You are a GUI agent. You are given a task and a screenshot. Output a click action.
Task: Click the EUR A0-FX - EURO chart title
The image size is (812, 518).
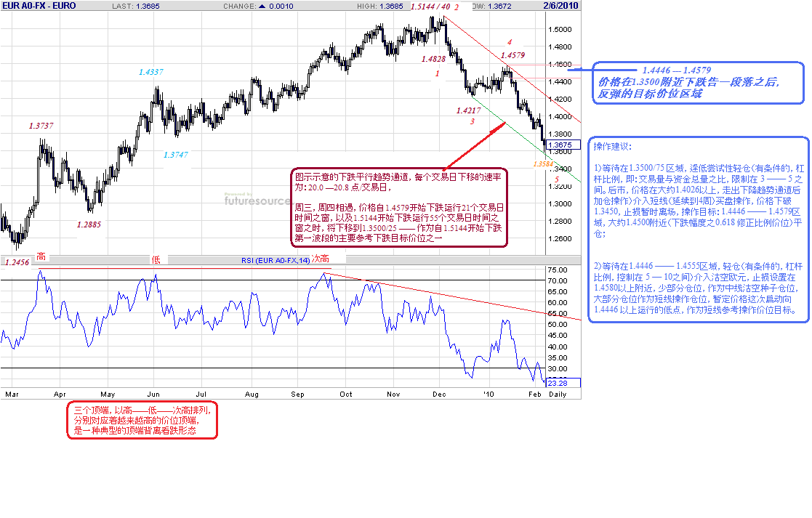pyautogui.click(x=39, y=6)
